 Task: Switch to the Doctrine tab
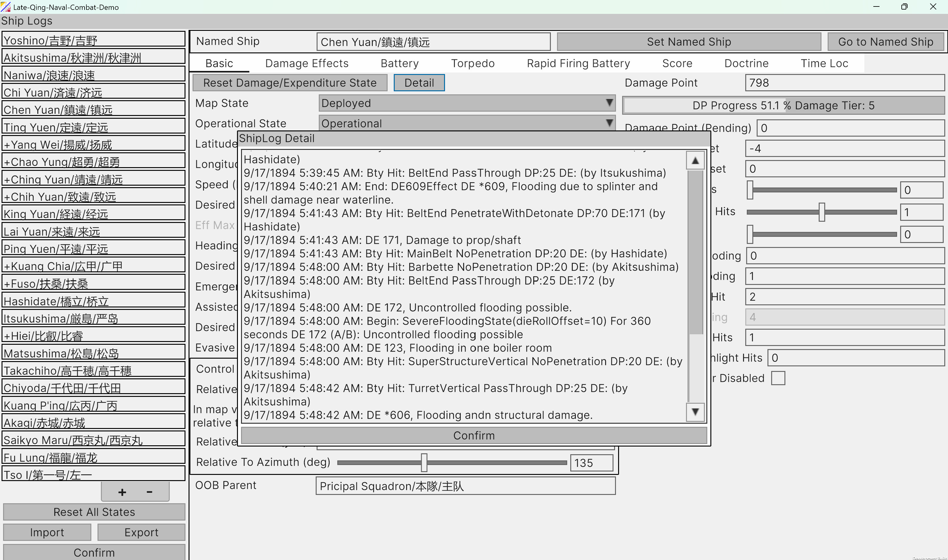coord(746,63)
